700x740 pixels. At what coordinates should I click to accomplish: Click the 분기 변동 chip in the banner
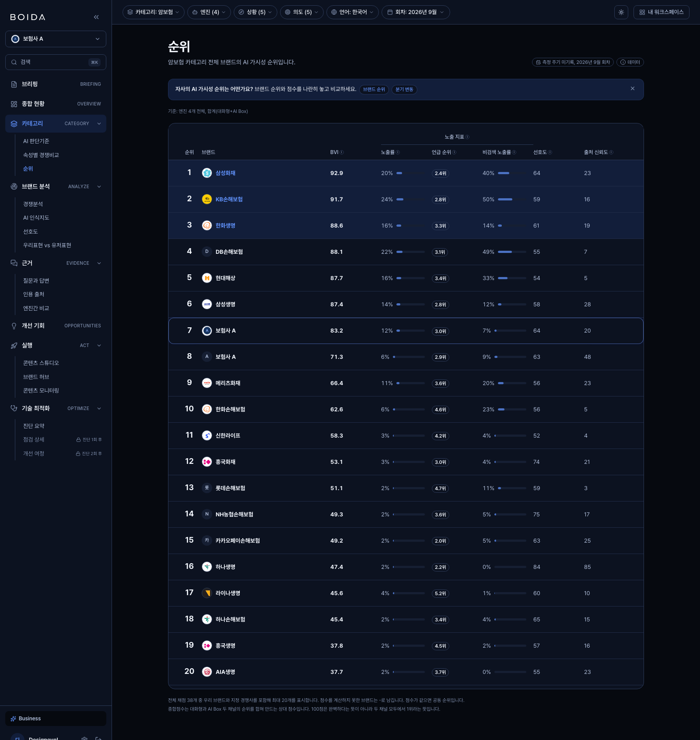[404, 89]
